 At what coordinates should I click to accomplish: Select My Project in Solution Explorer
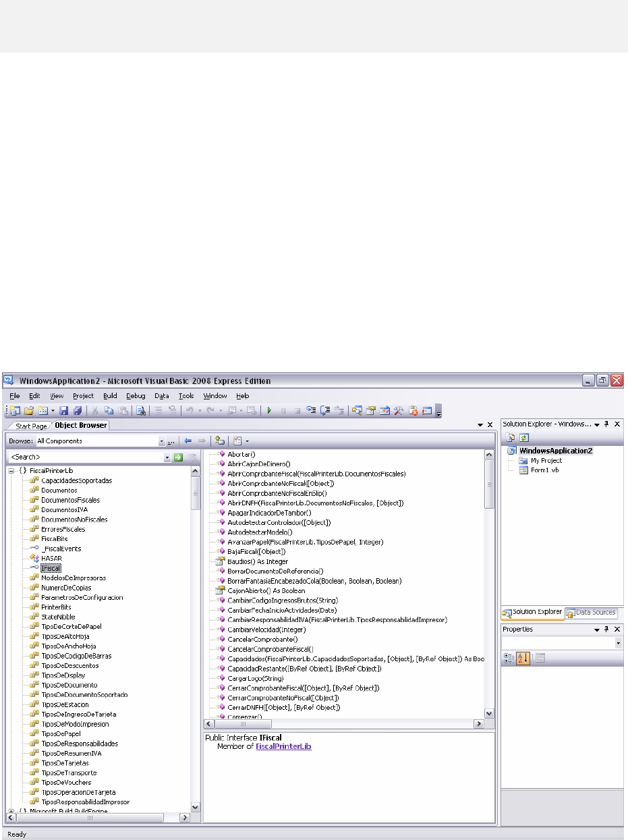point(546,460)
